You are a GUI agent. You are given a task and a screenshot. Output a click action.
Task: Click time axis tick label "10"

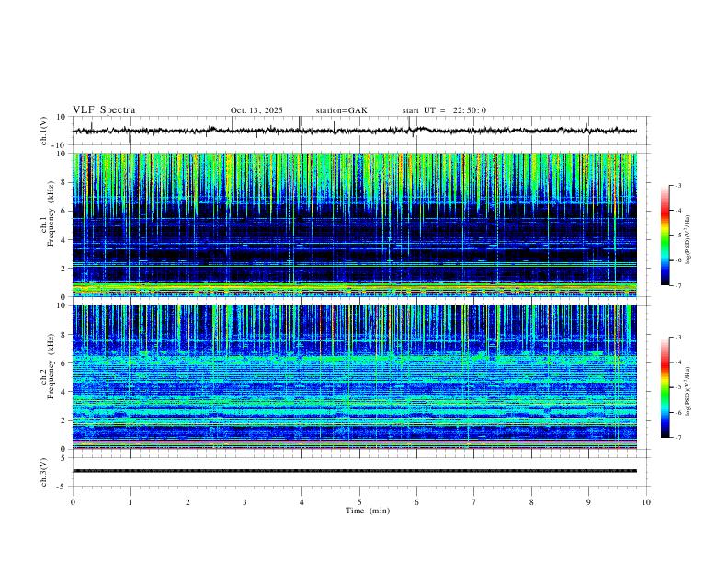pos(646,502)
